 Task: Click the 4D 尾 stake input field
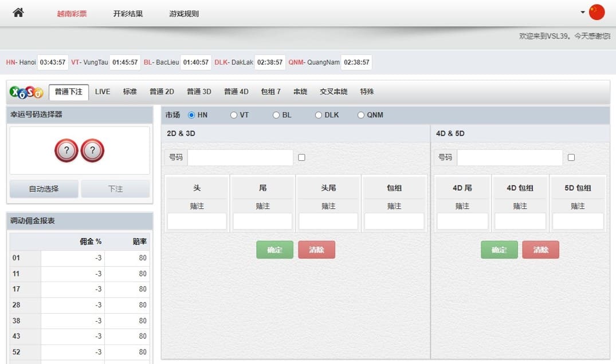(462, 221)
